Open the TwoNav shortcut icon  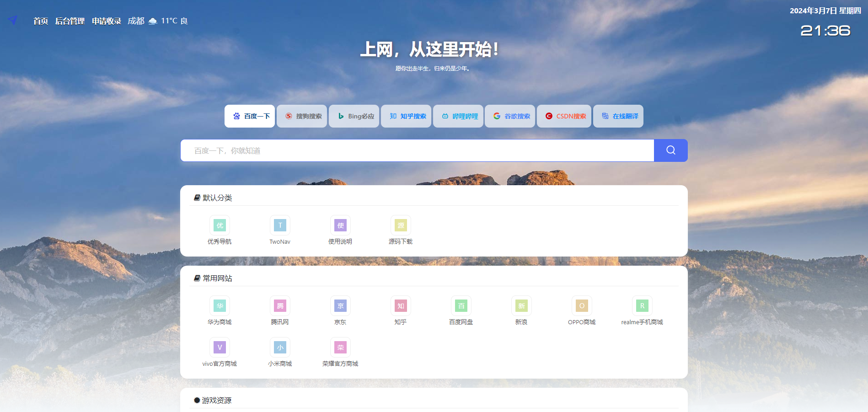(x=280, y=225)
